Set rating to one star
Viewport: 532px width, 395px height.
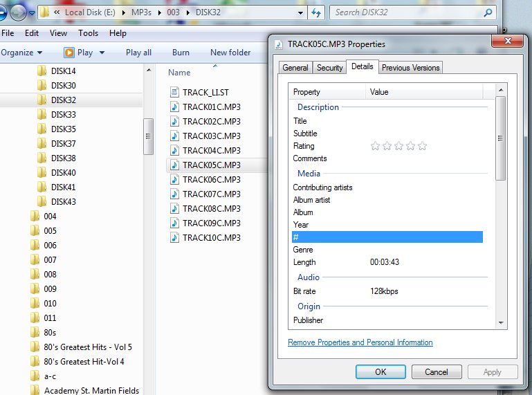376,146
